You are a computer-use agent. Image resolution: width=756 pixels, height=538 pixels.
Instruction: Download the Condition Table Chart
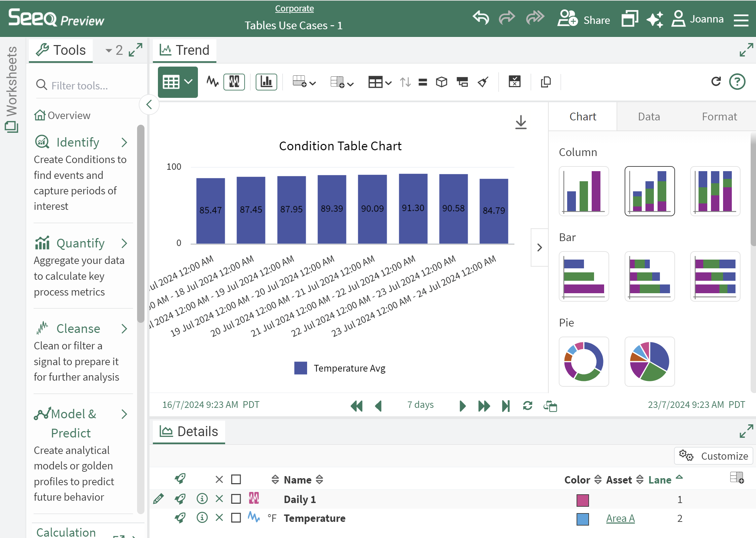pos(521,122)
